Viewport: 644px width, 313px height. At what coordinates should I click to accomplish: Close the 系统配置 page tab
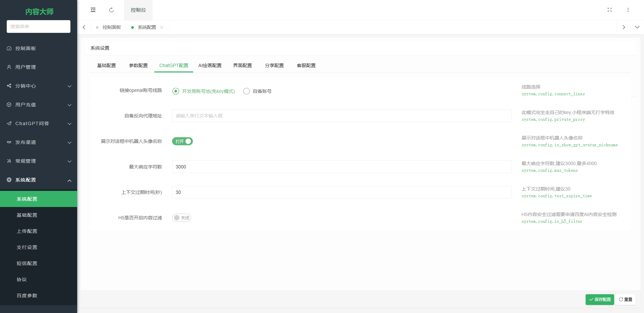pyautogui.click(x=162, y=28)
